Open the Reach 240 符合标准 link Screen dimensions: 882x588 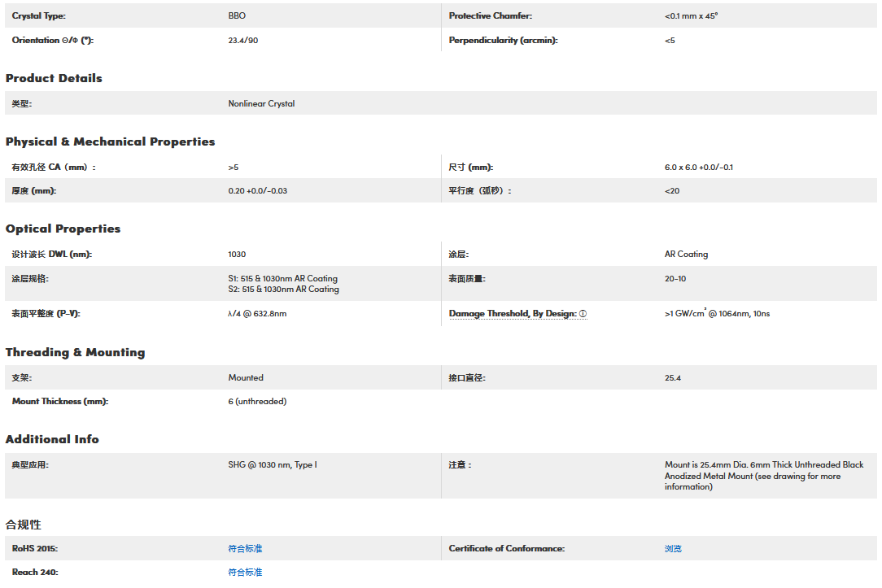pyautogui.click(x=245, y=573)
